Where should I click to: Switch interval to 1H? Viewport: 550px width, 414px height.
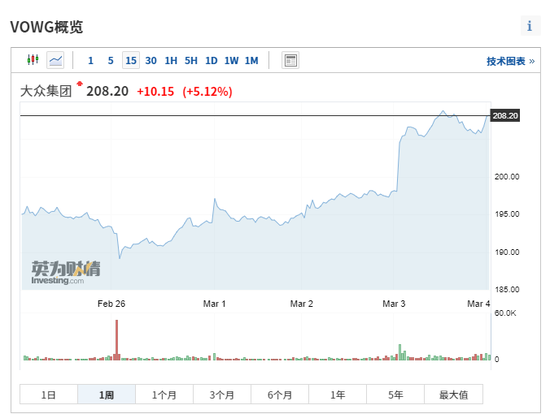pyautogui.click(x=171, y=61)
